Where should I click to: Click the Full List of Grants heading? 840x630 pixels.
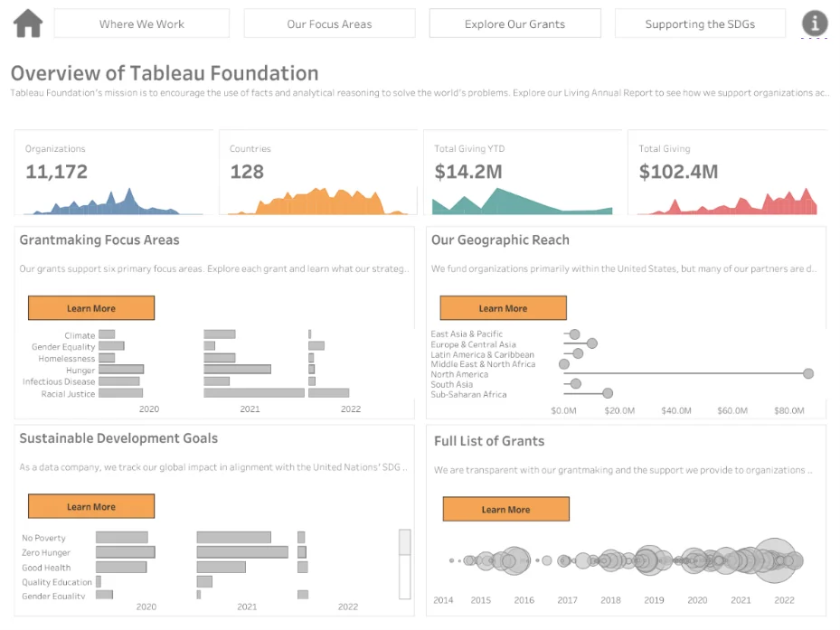[489, 441]
